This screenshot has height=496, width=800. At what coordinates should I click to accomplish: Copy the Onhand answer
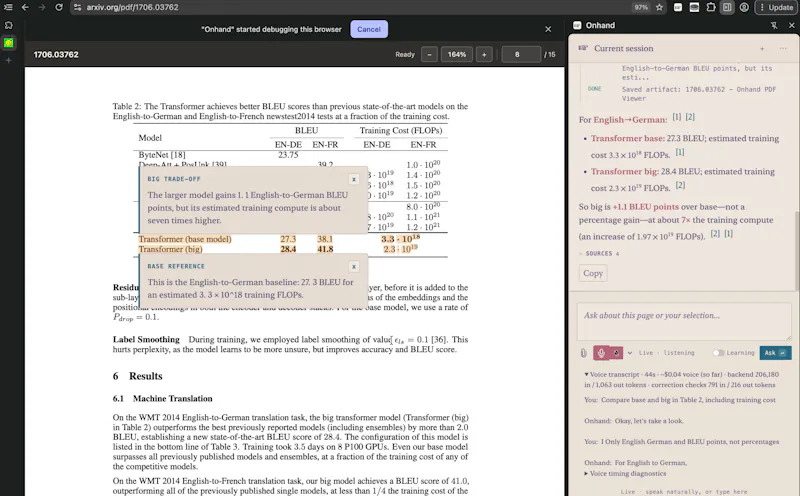(593, 273)
